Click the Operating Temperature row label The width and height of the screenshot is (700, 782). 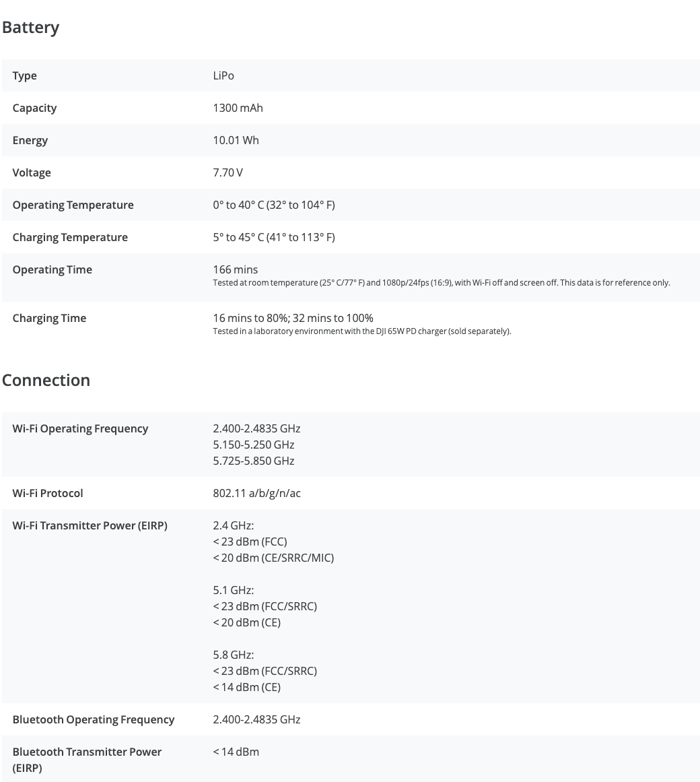73,205
